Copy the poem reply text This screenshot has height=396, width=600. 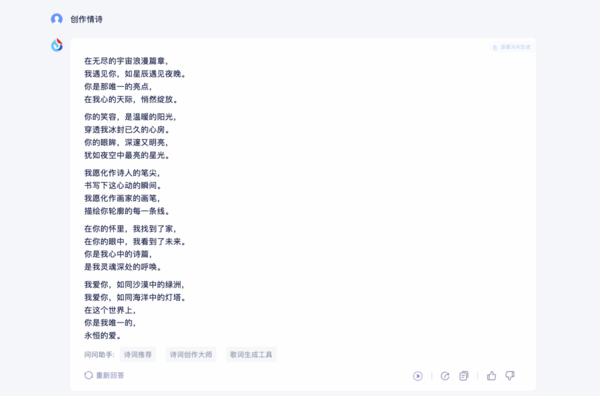(x=464, y=376)
